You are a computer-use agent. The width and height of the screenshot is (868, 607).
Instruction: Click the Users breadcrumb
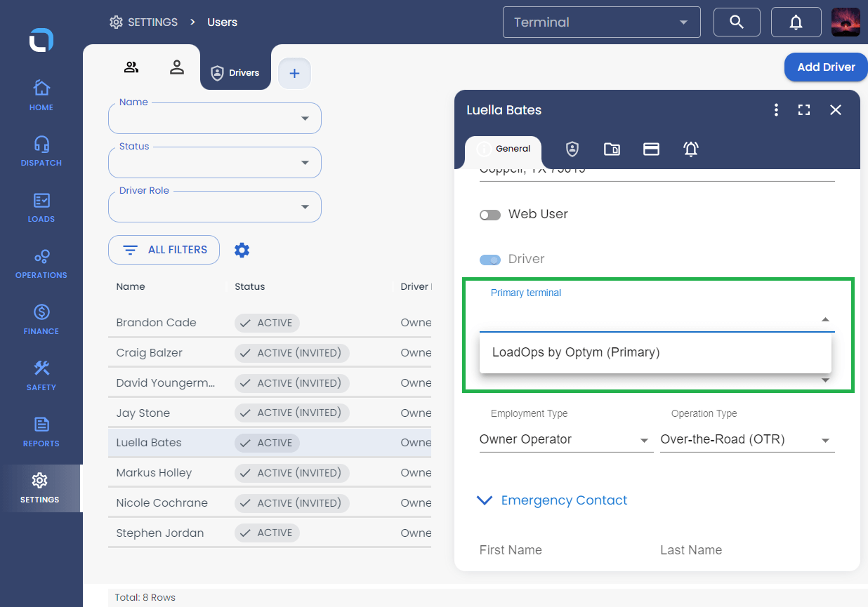click(x=222, y=22)
